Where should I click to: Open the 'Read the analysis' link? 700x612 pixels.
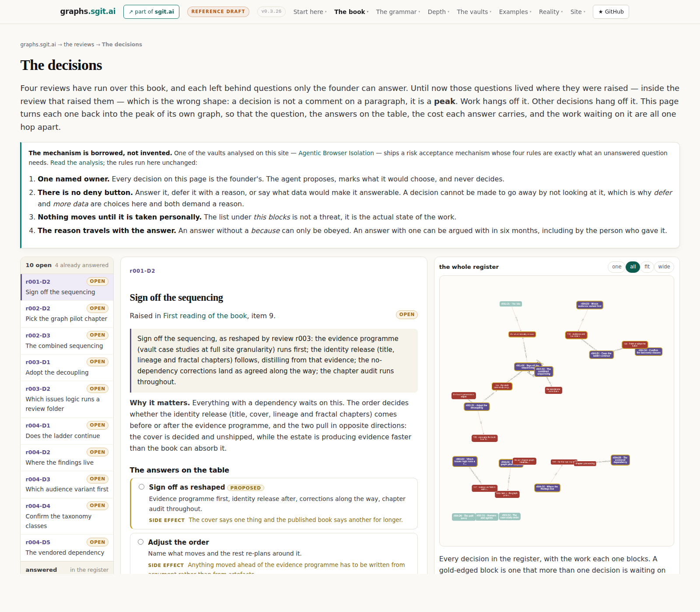pos(77,163)
